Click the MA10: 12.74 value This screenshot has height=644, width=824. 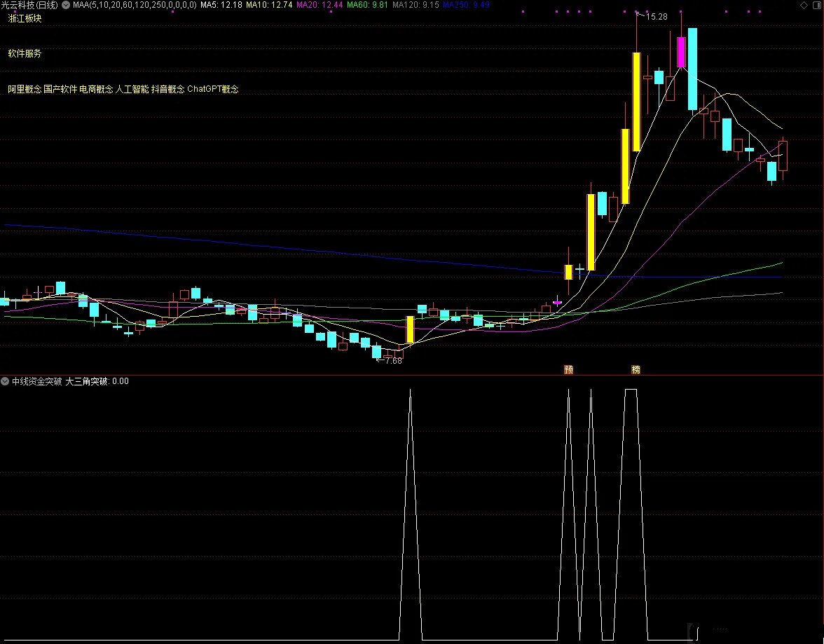tap(269, 5)
